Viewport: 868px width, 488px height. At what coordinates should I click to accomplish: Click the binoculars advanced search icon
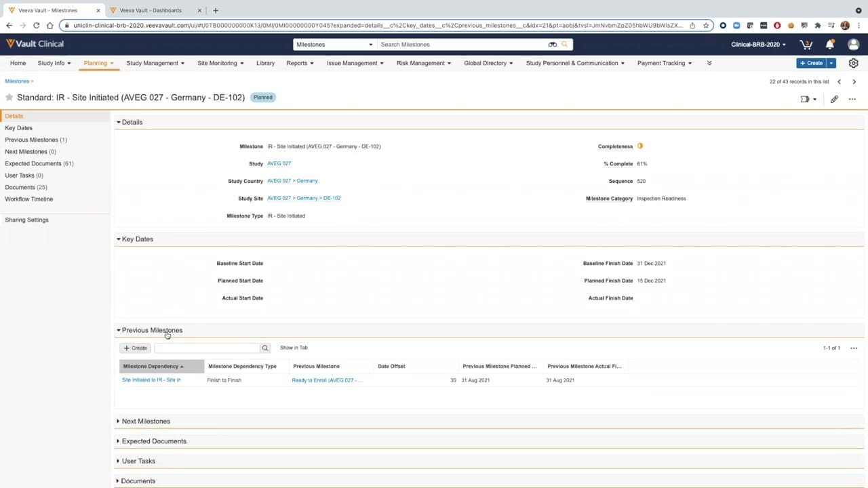[x=553, y=44]
